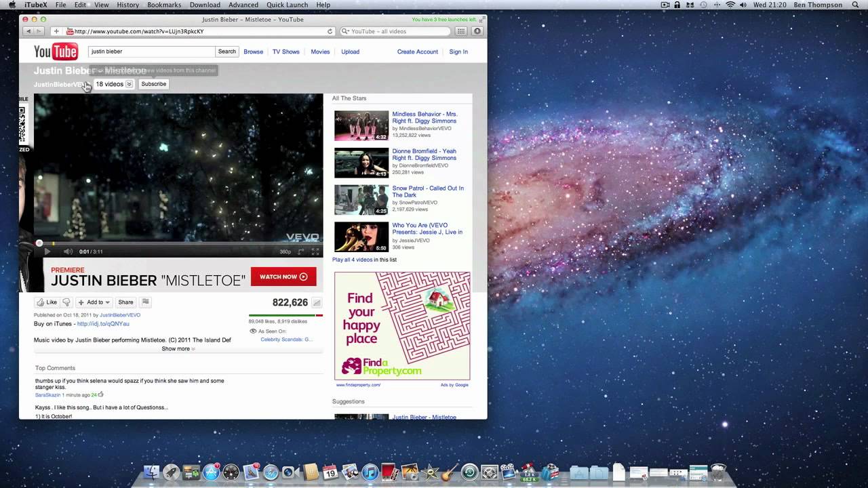This screenshot has height=488, width=868.
Task: Click the YouTube all videos search field
Action: pyautogui.click(x=395, y=31)
